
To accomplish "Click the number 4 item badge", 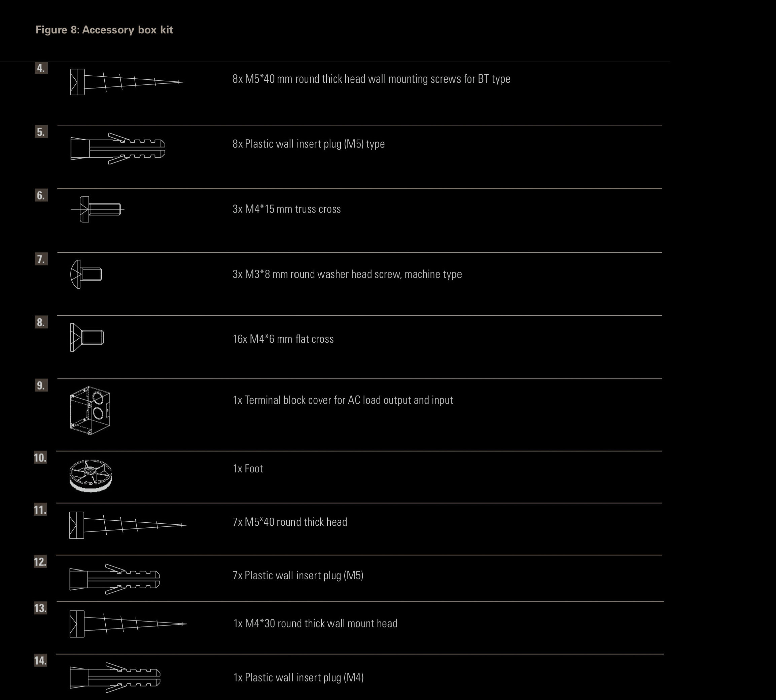I will (x=41, y=68).
